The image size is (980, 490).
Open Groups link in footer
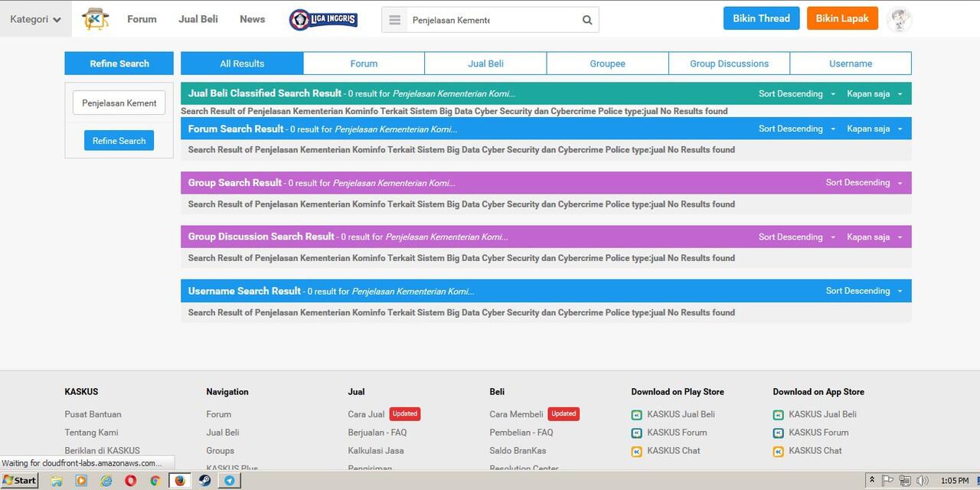220,451
